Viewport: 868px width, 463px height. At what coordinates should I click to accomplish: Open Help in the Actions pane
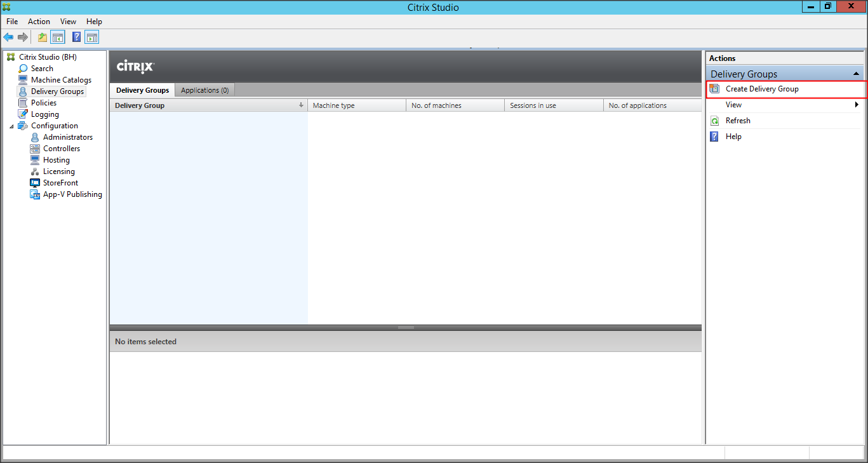point(733,137)
